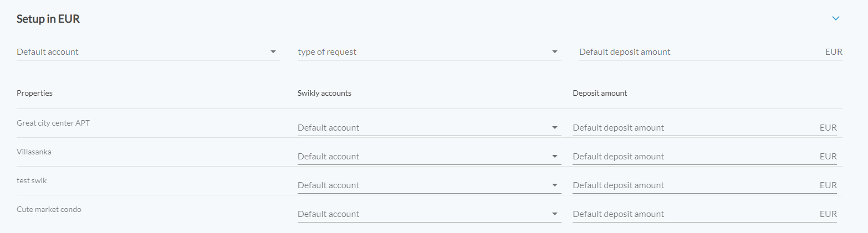The width and height of the screenshot is (868, 233).
Task: Collapse the Setup in EUR section chevron
Action: point(836,18)
